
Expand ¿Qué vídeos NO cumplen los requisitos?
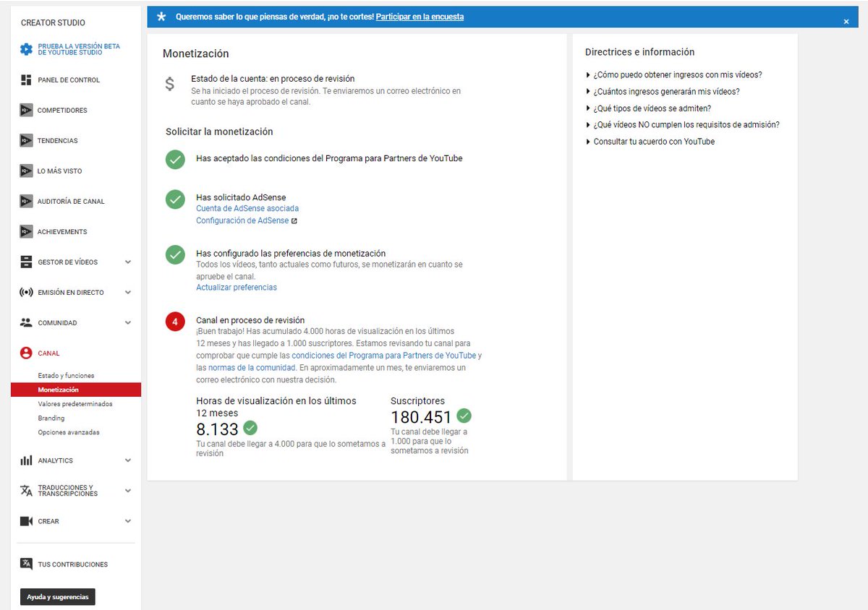[682, 125]
